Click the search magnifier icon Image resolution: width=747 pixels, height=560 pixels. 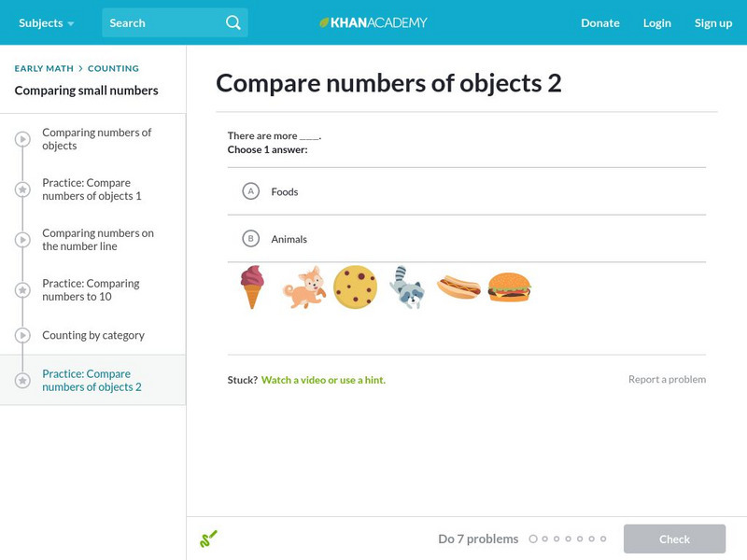pos(233,22)
